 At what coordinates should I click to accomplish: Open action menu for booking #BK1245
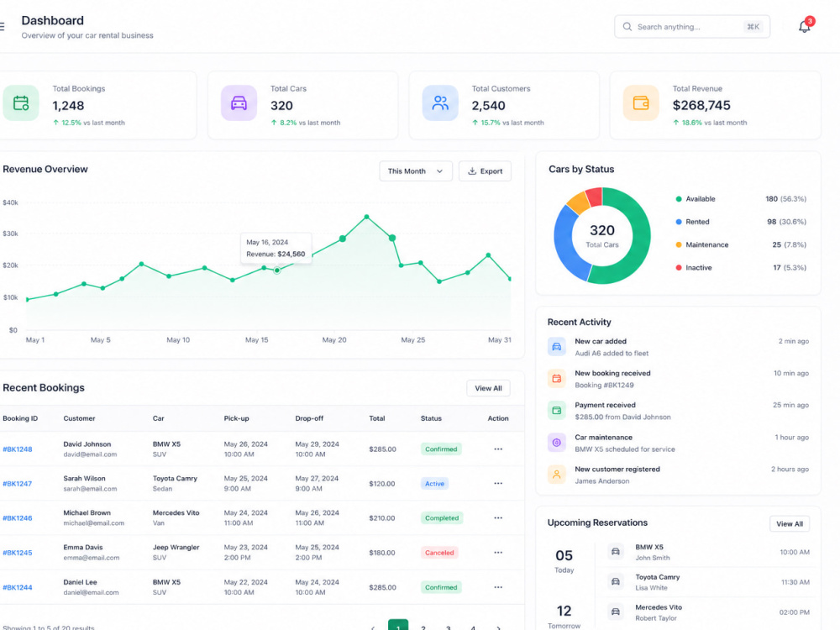point(498,553)
